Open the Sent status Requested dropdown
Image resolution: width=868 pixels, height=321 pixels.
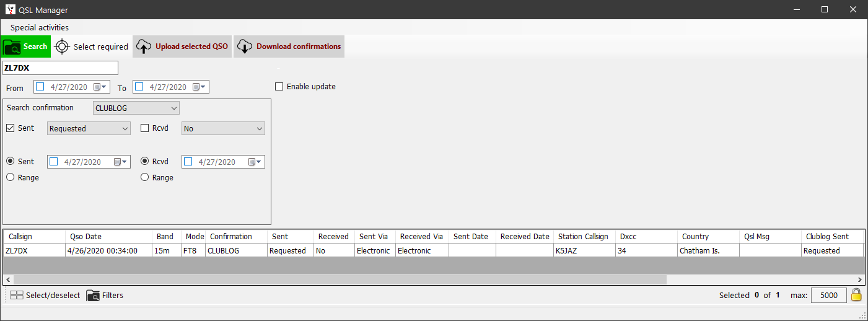(89, 129)
